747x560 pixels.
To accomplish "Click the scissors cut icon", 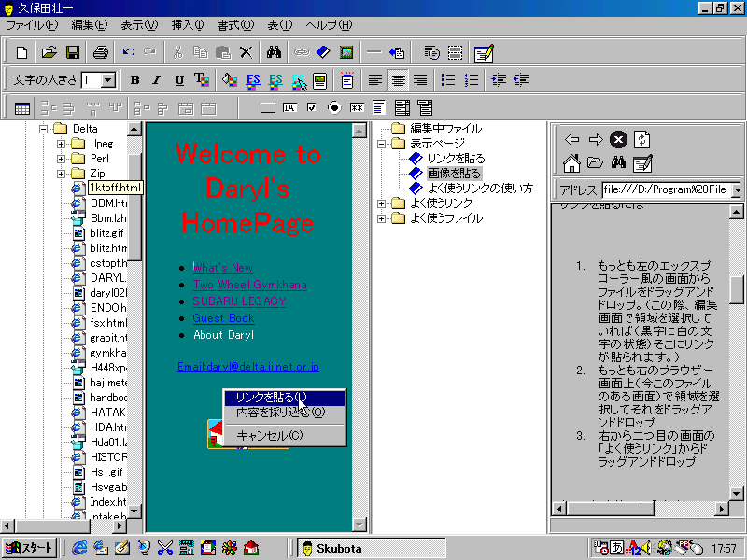I will point(177,52).
